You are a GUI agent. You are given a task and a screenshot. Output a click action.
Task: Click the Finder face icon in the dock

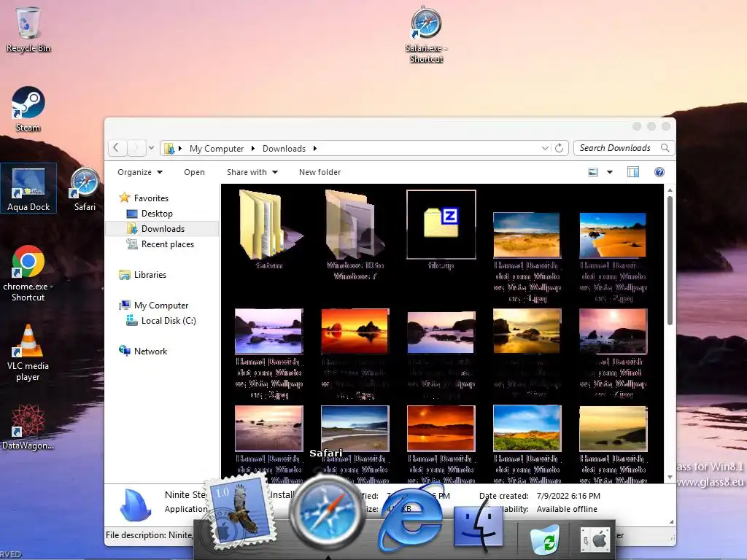[x=479, y=525]
